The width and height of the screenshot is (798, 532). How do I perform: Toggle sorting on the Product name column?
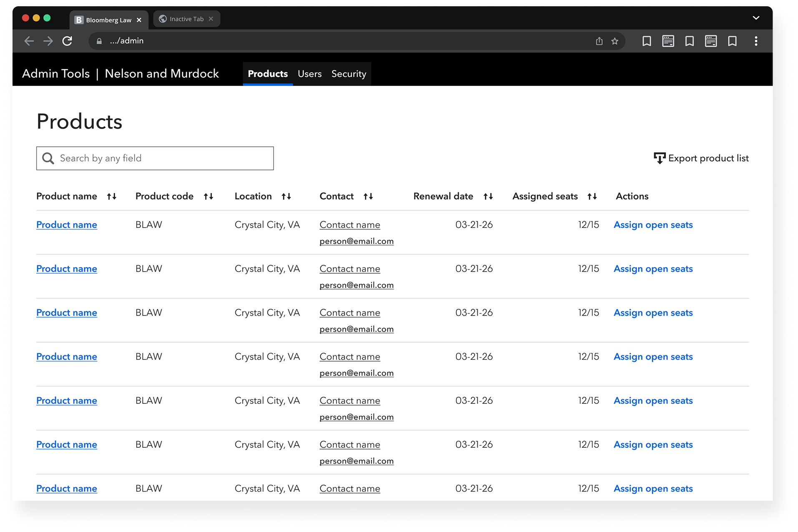112,196
